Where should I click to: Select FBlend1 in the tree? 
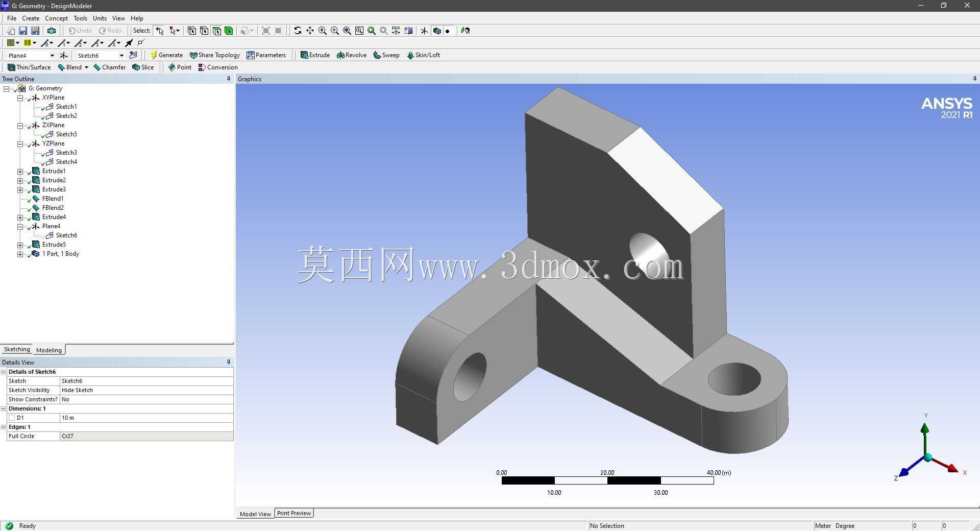coord(53,199)
